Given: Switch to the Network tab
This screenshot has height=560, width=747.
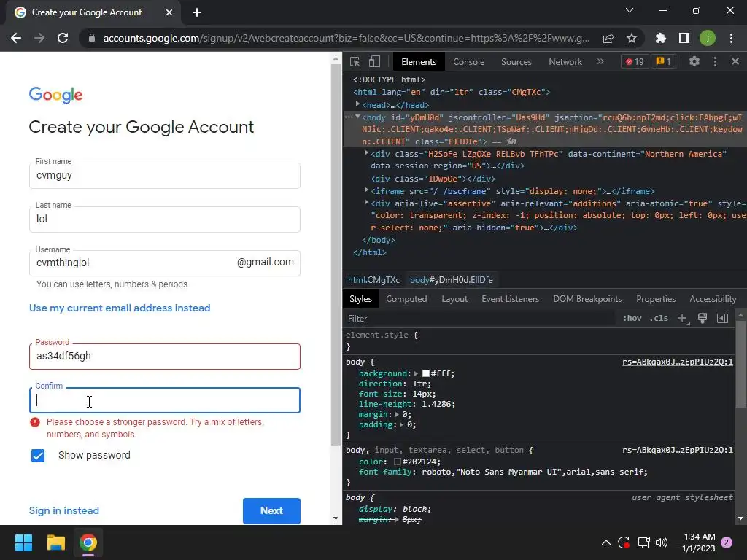Looking at the screenshot, I should (x=565, y=62).
